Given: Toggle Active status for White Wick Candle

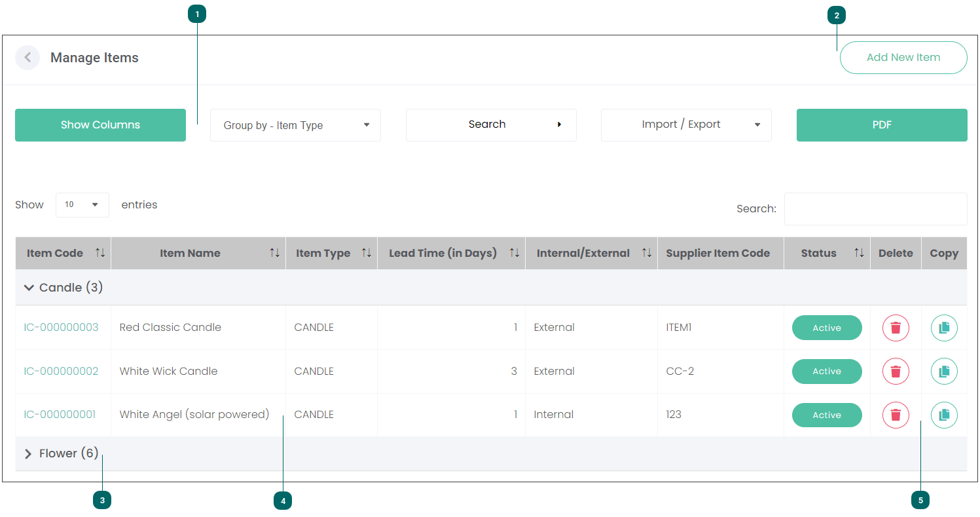Looking at the screenshot, I should [x=827, y=372].
